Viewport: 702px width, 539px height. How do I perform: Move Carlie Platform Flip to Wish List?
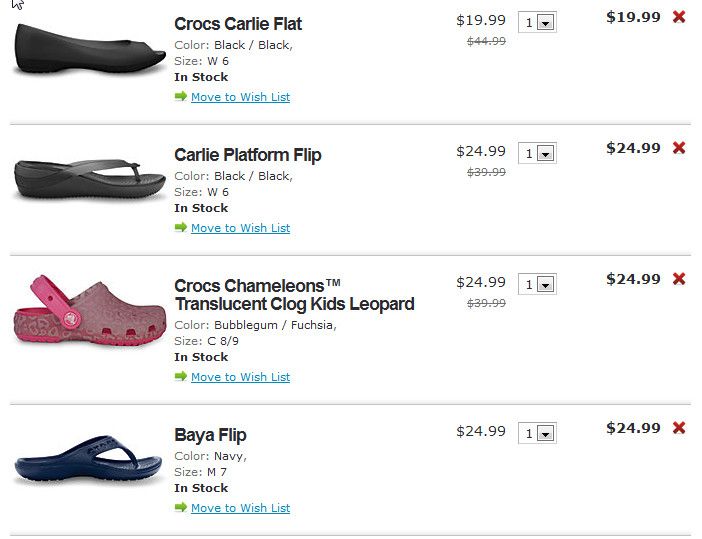tap(240, 228)
